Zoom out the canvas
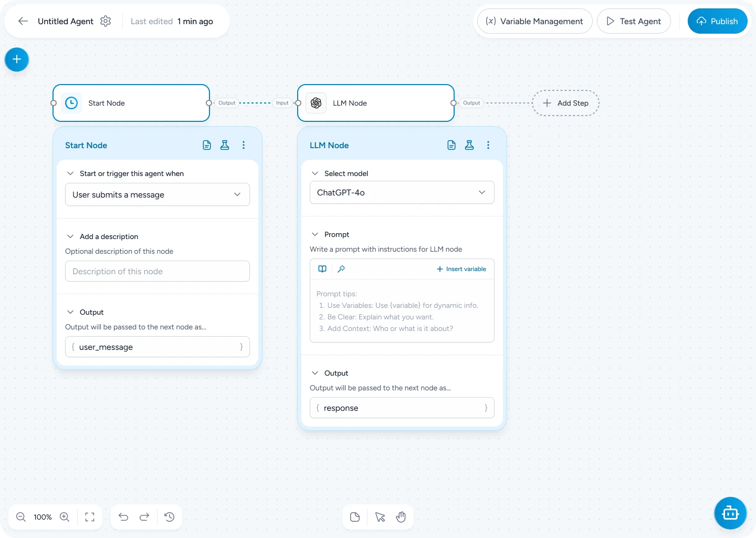This screenshot has height=538, width=756. coord(21,517)
